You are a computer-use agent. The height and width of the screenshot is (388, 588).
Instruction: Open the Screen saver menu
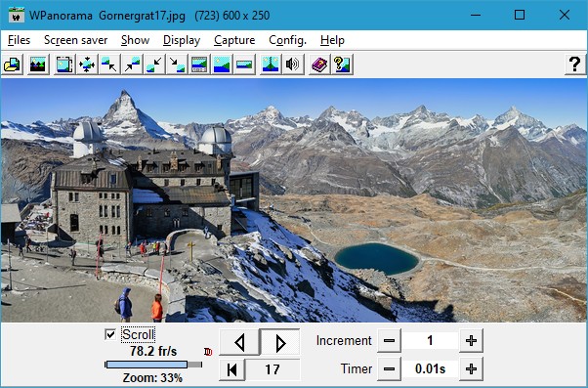tap(76, 40)
